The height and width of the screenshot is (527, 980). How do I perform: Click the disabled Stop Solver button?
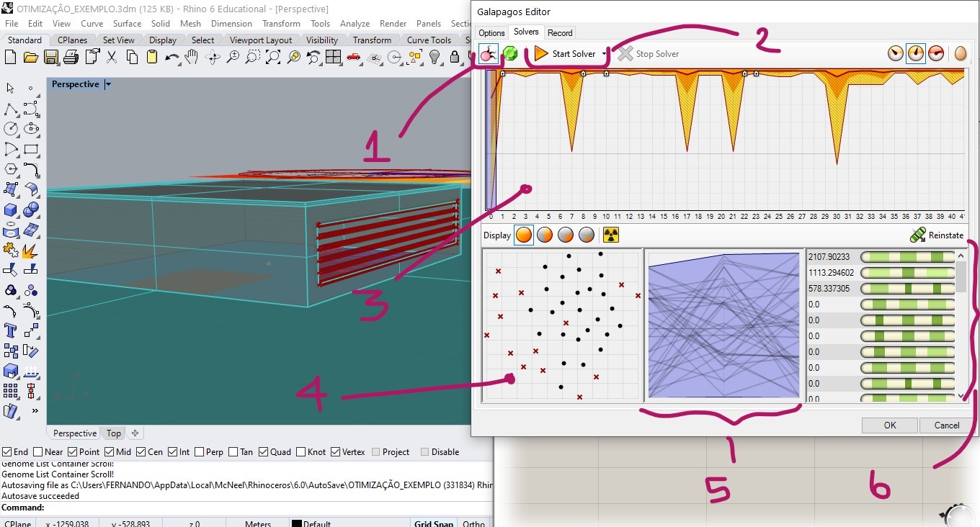click(649, 54)
